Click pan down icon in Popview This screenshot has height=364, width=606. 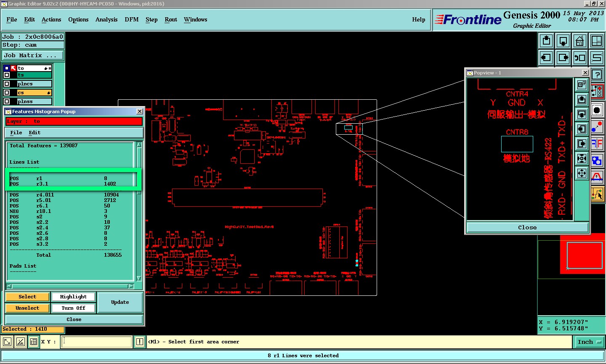582,114
